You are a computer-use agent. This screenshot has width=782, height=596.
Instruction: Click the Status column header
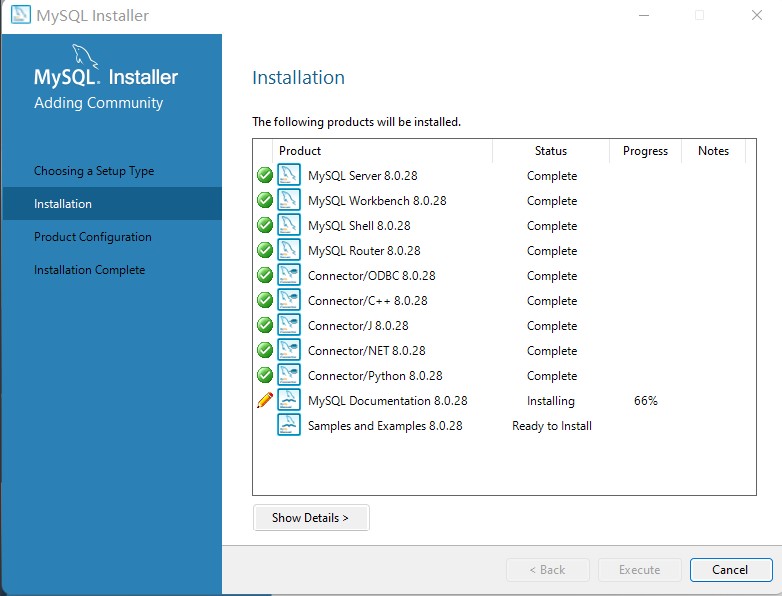click(551, 151)
